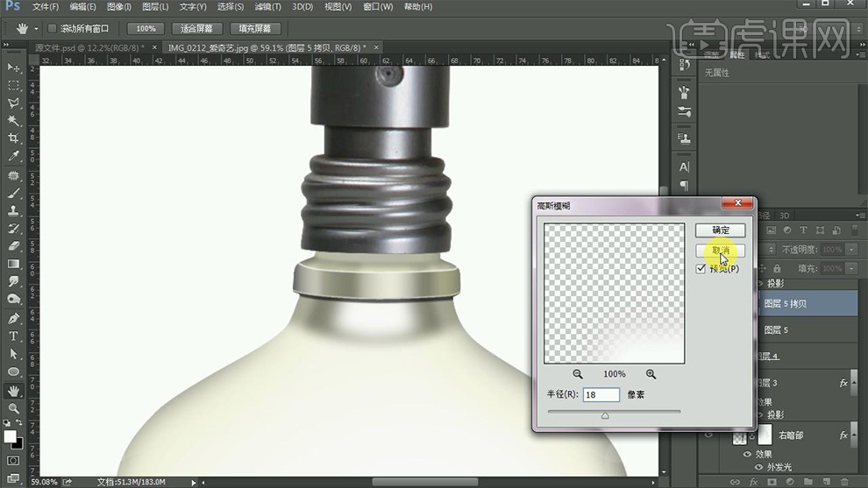Hide the 右暗部 layer using eye icon
The height and width of the screenshot is (488, 868).
point(709,435)
